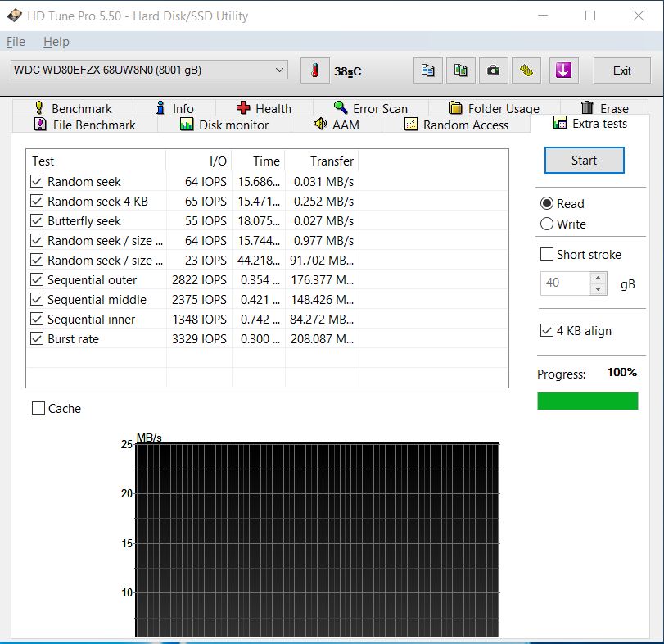Viewport: 664px width, 644px height.
Task: Click the copy screenshot to clipboard icon
Action: click(x=461, y=70)
